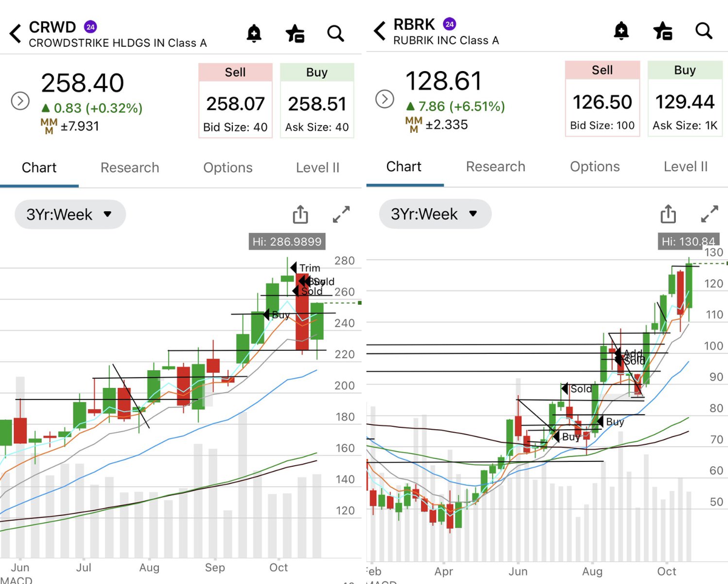728x584 pixels.
Task: Expand CRWD quote details chevron
Action: tap(21, 101)
